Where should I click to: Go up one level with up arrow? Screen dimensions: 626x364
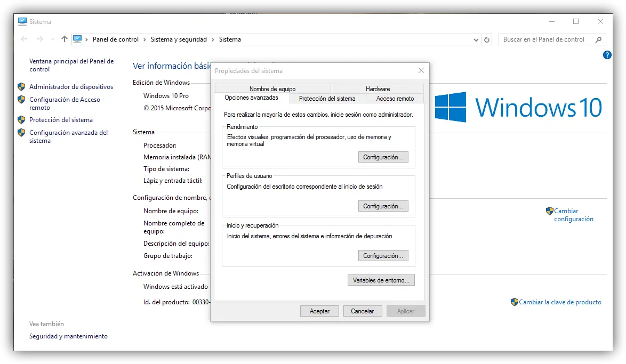pyautogui.click(x=65, y=39)
